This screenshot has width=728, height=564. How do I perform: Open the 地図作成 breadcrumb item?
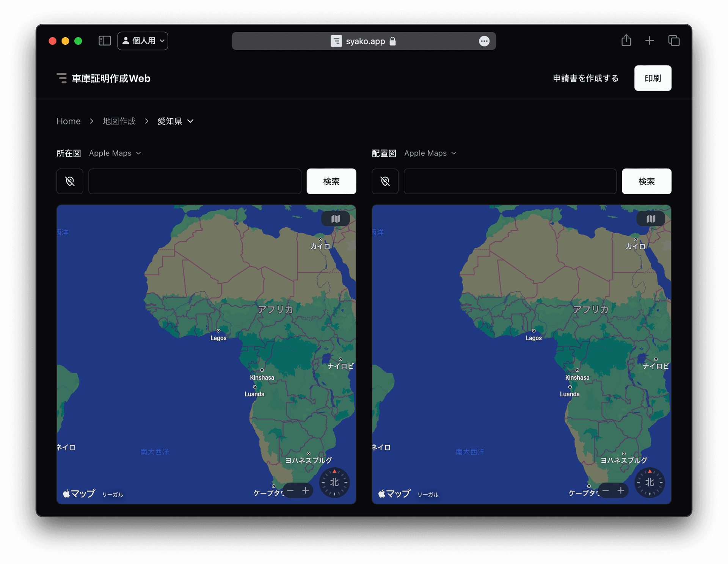point(119,121)
